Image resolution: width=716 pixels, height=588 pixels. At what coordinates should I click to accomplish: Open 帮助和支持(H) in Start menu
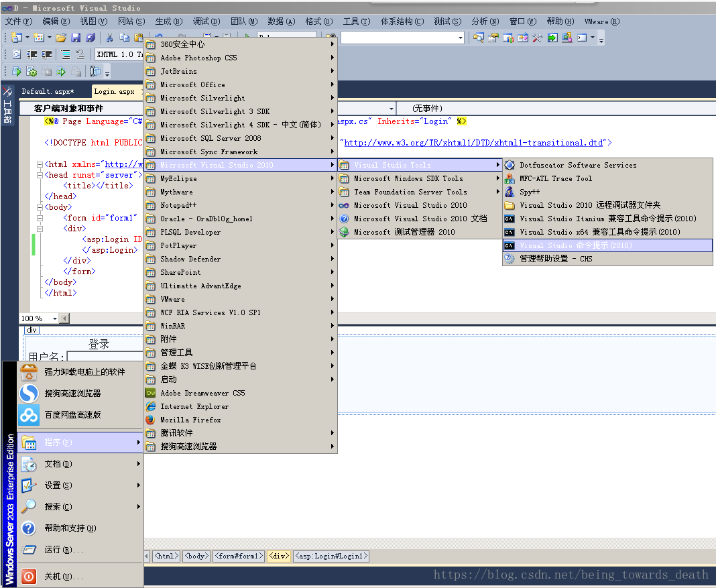(80, 528)
